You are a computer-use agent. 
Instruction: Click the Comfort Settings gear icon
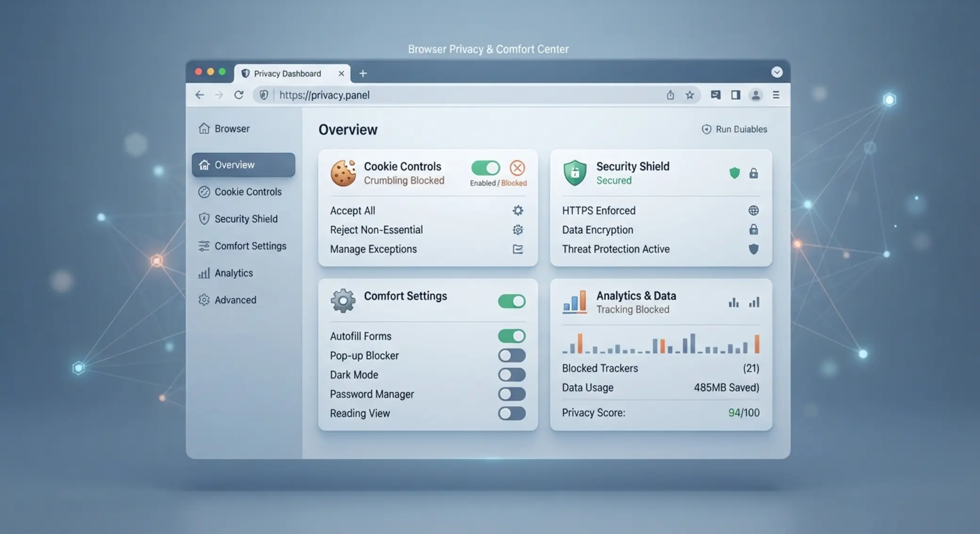click(x=343, y=301)
